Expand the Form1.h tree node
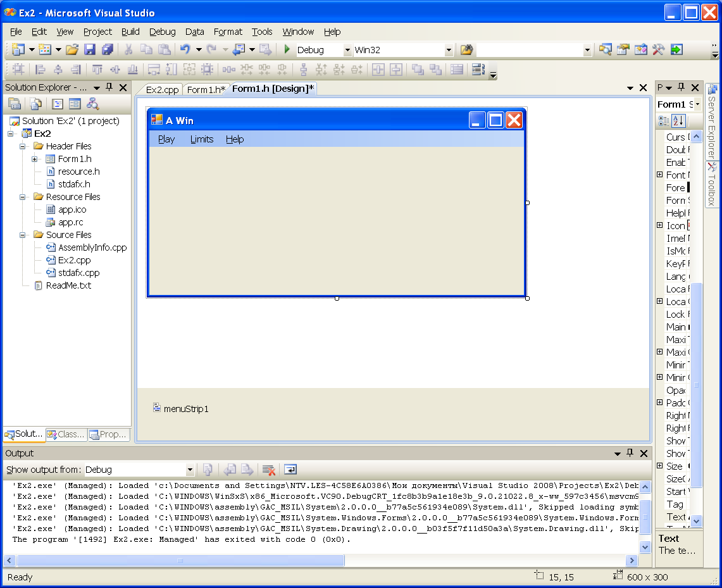Screen dimensions: 722x588 pyautogui.click(x=34, y=160)
